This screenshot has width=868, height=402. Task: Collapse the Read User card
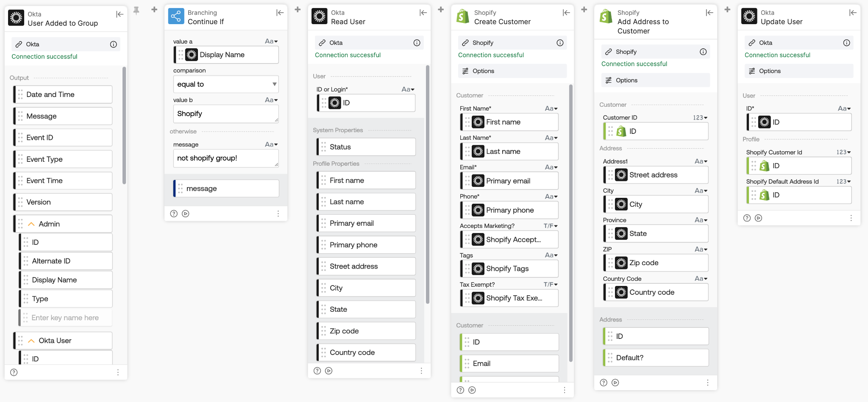click(x=423, y=13)
